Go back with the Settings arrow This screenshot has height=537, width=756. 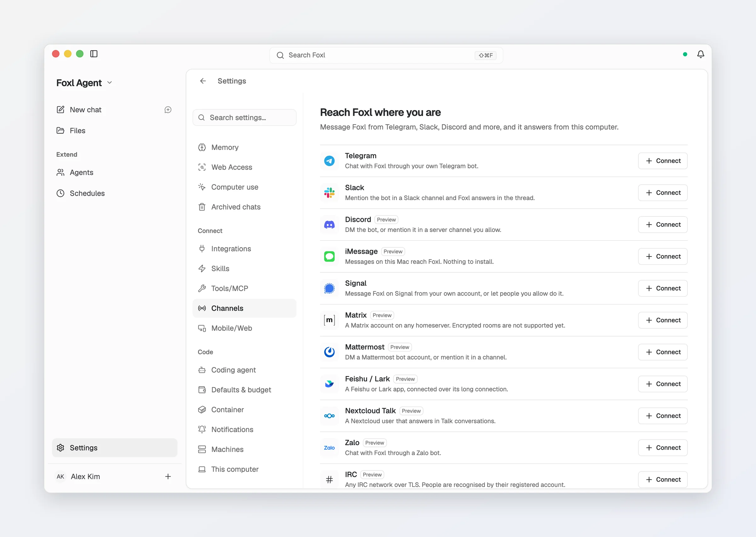(203, 81)
